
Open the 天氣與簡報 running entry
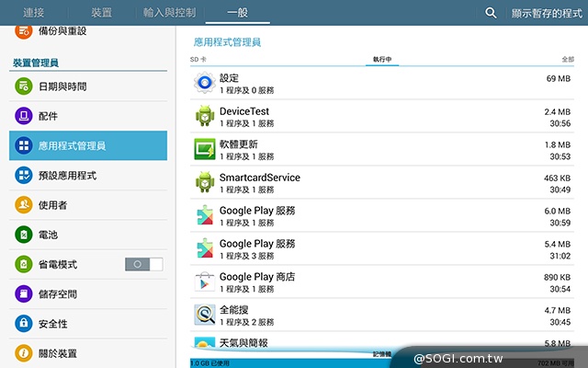(x=382, y=342)
